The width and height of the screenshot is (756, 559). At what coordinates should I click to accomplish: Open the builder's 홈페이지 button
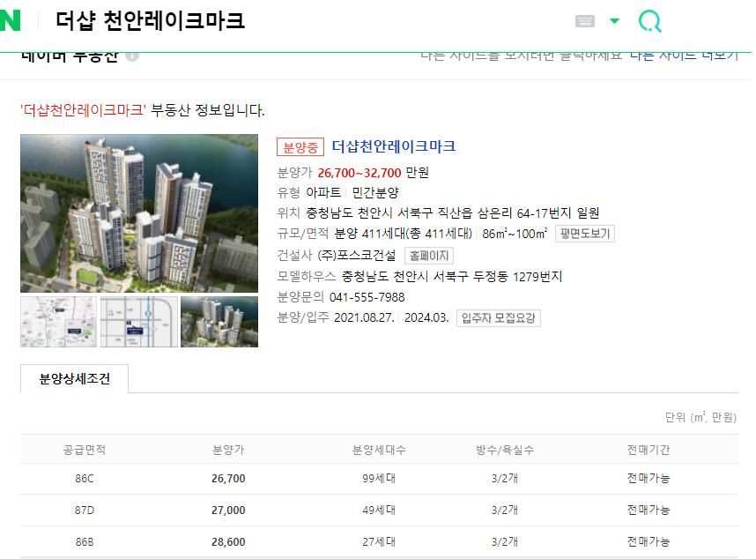[x=428, y=256]
